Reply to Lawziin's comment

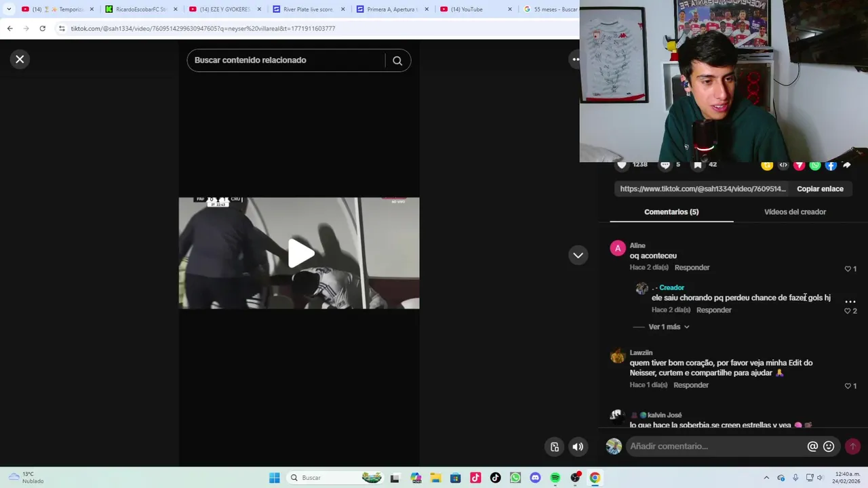click(x=691, y=385)
